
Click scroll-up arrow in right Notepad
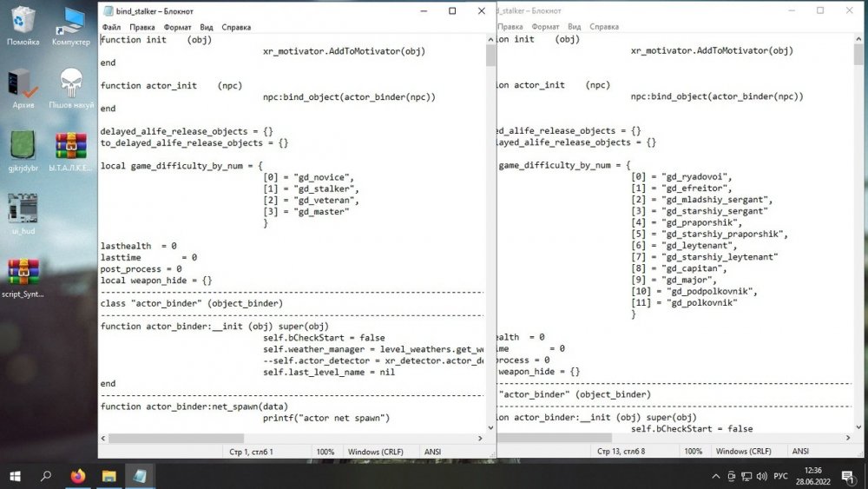(x=858, y=39)
